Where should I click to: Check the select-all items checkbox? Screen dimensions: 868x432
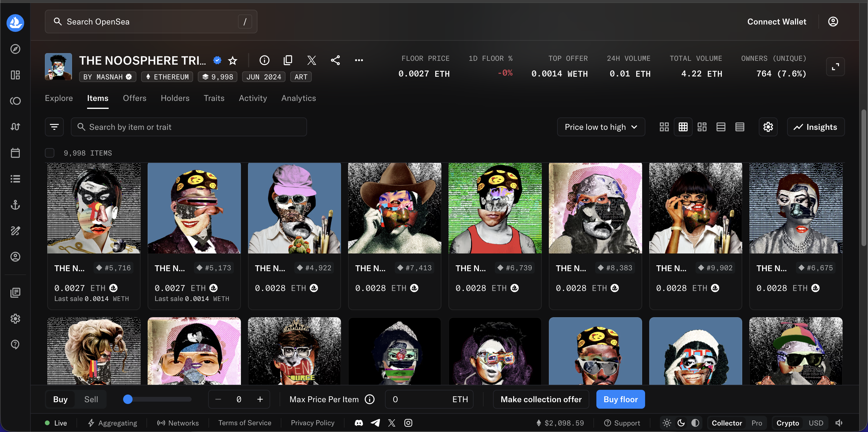[x=50, y=153]
